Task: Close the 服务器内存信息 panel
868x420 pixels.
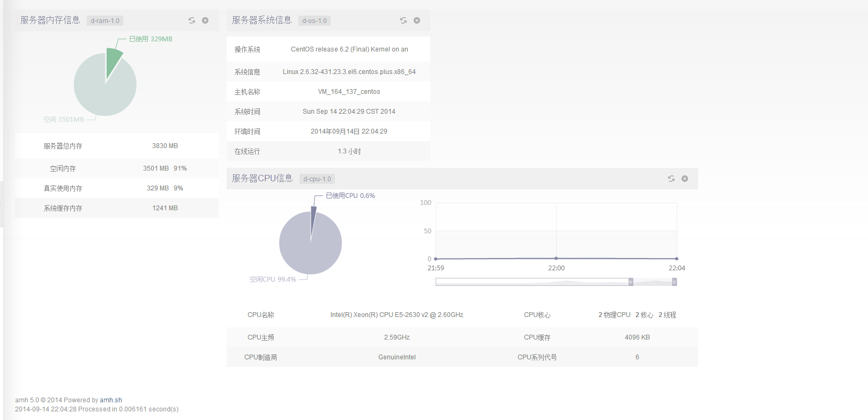Action: (205, 20)
